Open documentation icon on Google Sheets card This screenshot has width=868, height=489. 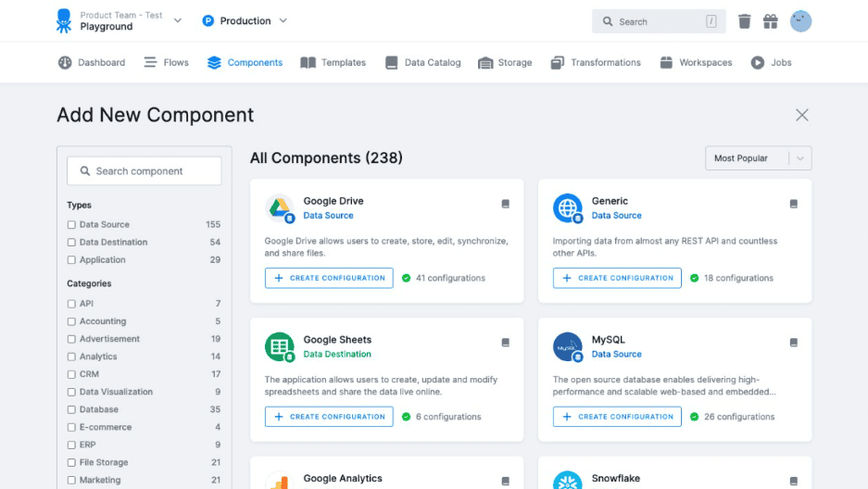click(506, 343)
